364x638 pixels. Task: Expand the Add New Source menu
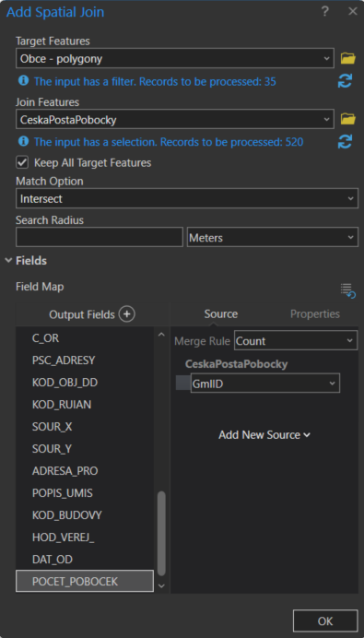264,434
